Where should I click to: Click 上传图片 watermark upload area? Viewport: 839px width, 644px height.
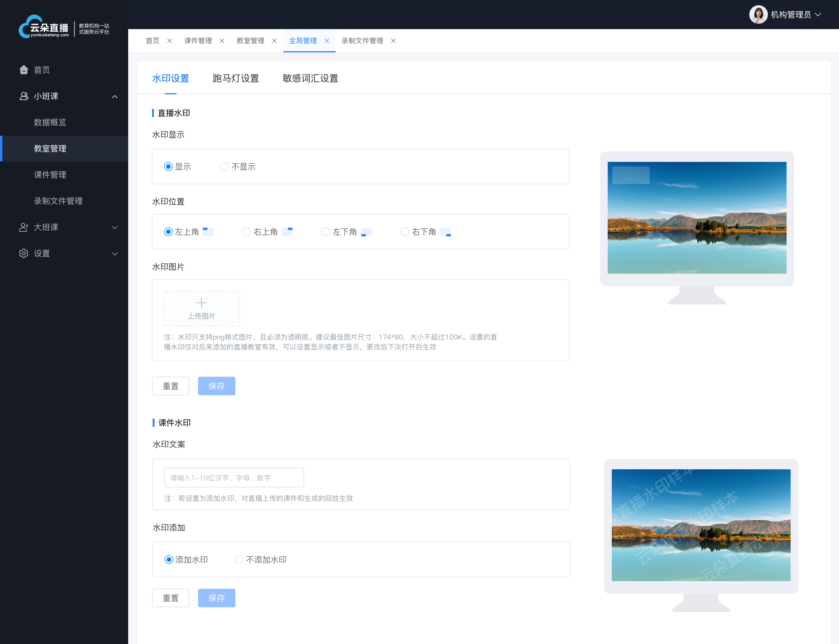point(201,308)
